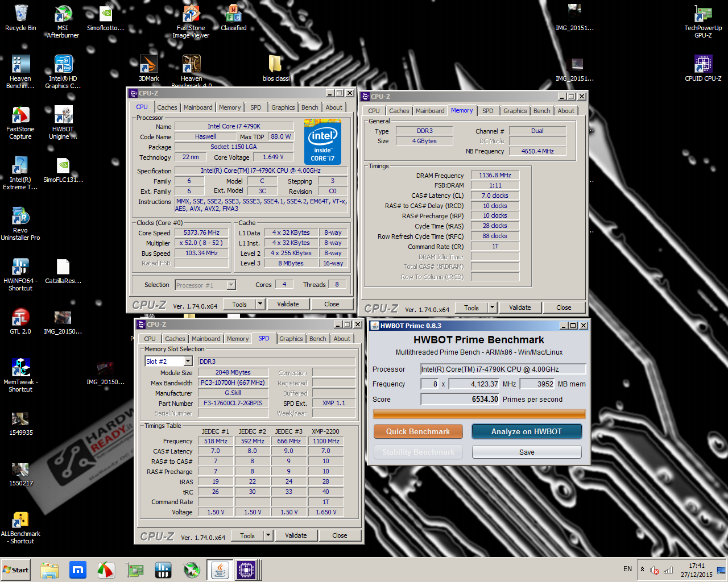
Task: Click Validate in the SPD-tab CPU-Z window
Action: point(296,535)
